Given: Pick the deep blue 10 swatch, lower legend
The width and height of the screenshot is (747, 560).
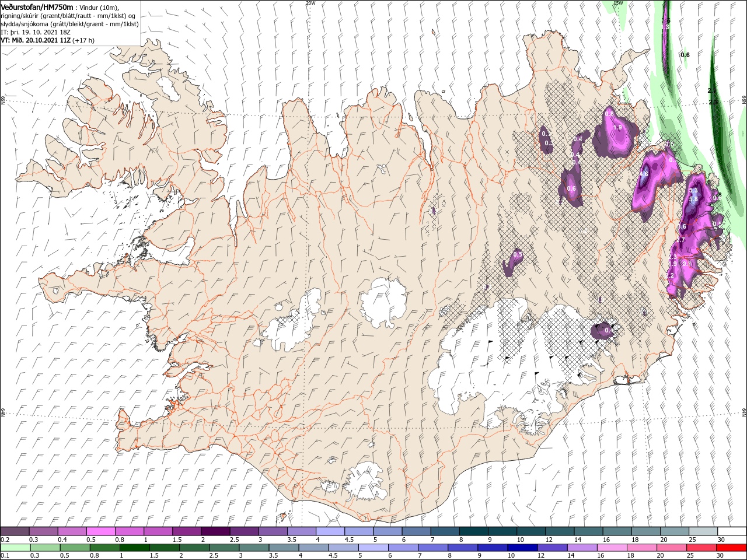Looking at the screenshot, I should tap(522, 548).
